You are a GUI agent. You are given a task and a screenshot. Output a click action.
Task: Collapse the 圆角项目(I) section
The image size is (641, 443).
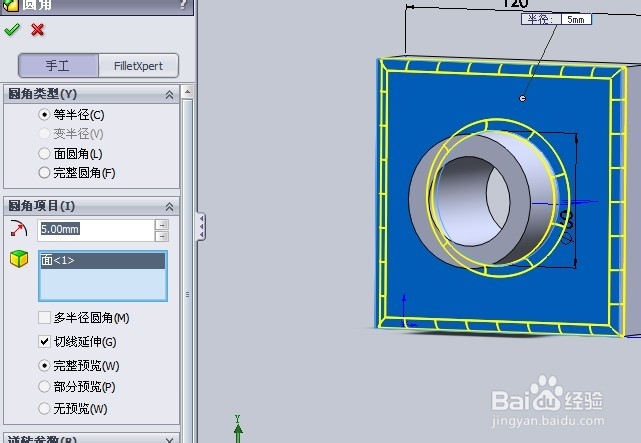pos(169,206)
